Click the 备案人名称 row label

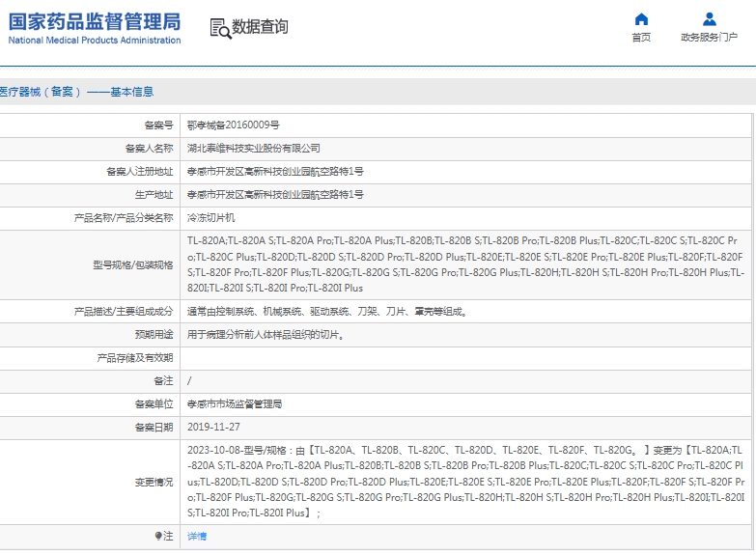click(x=149, y=149)
